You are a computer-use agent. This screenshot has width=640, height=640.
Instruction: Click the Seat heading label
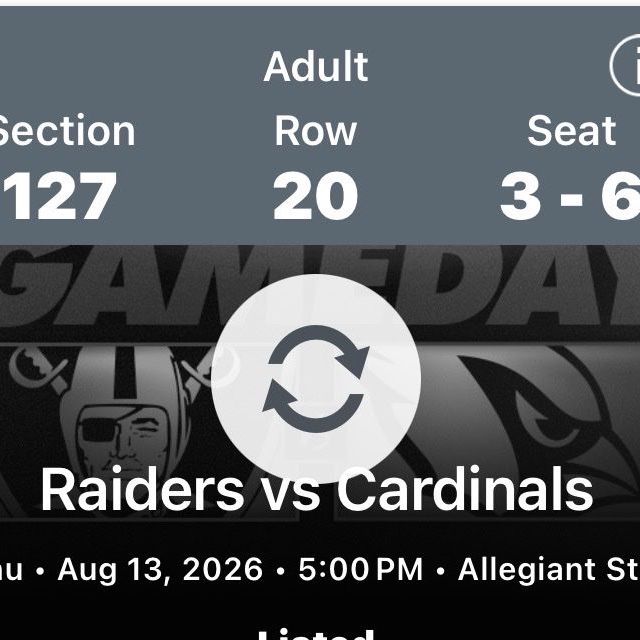[571, 131]
